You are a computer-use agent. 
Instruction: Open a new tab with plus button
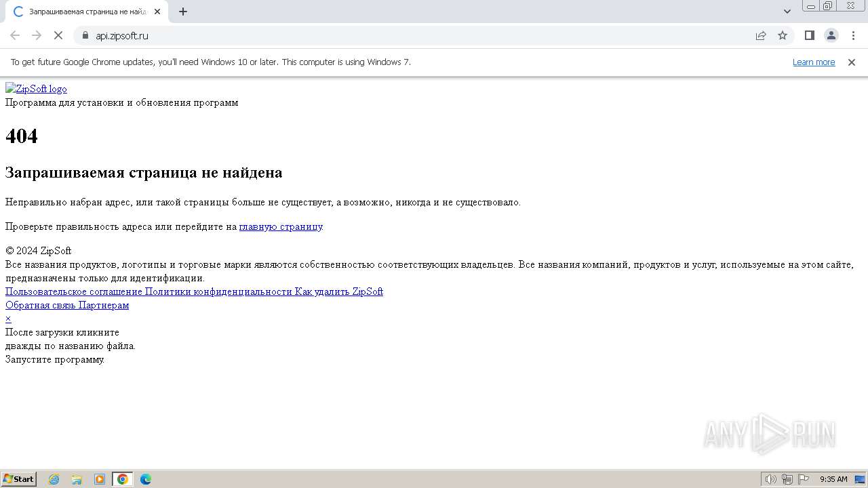183,12
